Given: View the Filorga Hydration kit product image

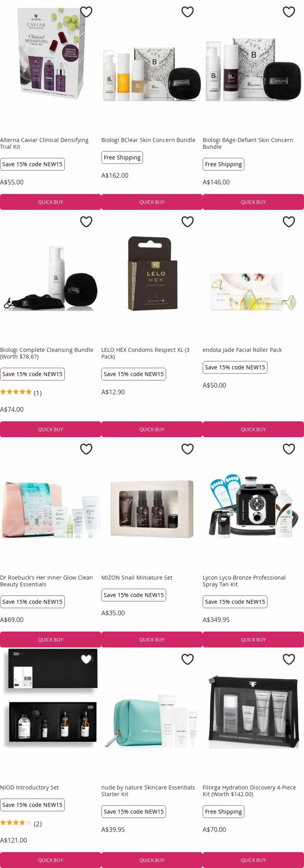Looking at the screenshot, I should coord(253,711).
